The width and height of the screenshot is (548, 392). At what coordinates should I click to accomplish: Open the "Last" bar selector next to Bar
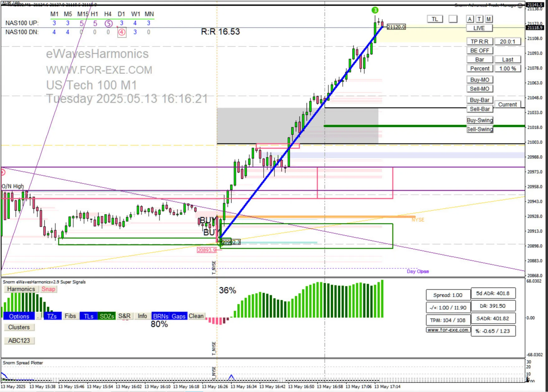[x=507, y=59]
